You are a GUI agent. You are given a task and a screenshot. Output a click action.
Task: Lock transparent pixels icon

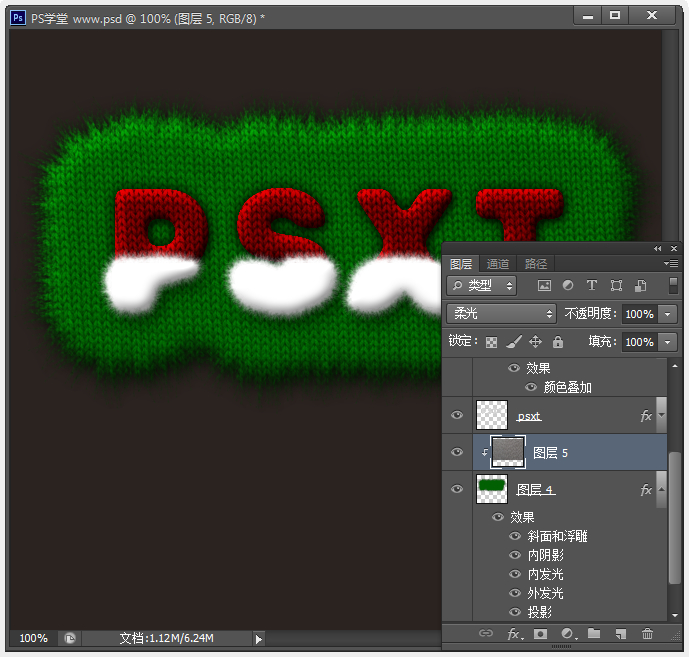tap(491, 342)
